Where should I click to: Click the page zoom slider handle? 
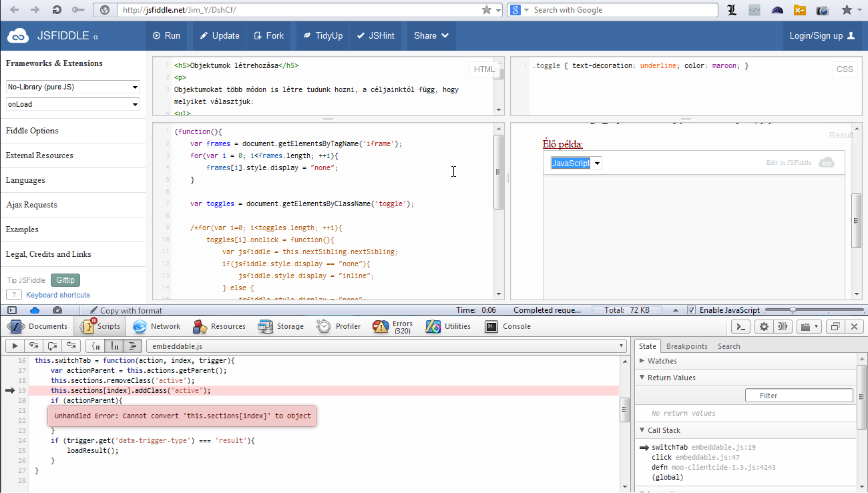[793, 310]
